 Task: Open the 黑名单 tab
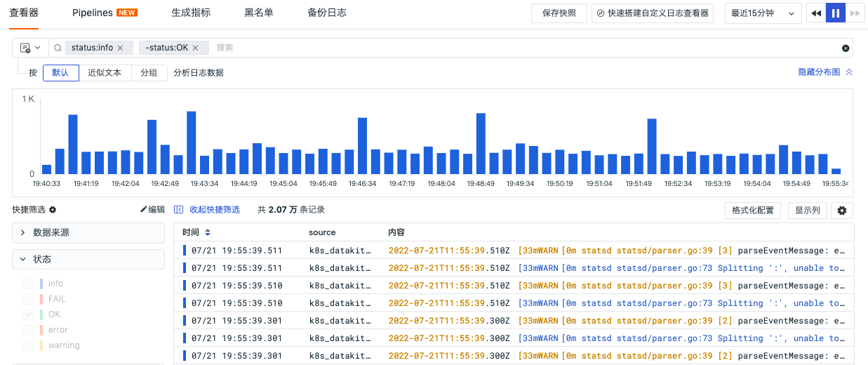pos(259,13)
